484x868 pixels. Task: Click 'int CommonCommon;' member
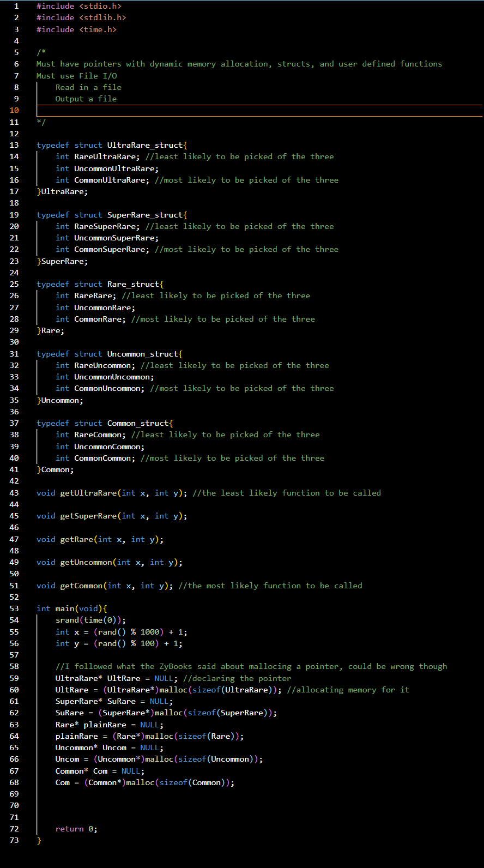click(95, 458)
